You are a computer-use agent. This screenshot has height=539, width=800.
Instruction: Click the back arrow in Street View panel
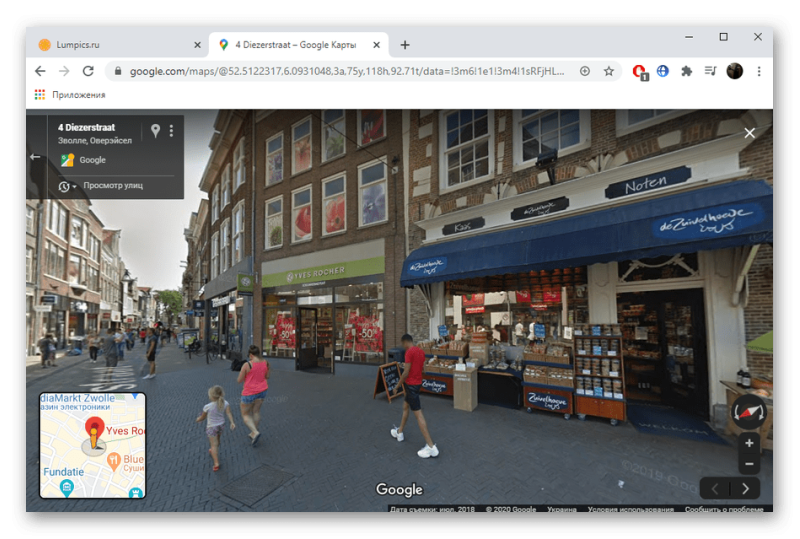(35, 157)
